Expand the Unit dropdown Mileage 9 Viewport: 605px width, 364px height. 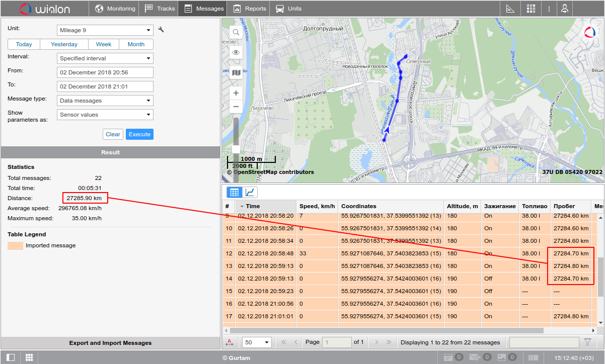click(x=105, y=30)
